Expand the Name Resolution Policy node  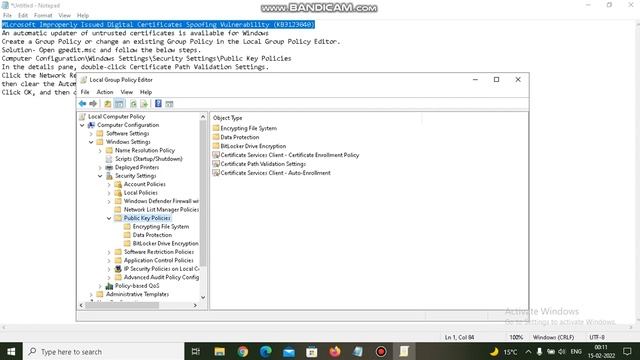tap(100, 151)
